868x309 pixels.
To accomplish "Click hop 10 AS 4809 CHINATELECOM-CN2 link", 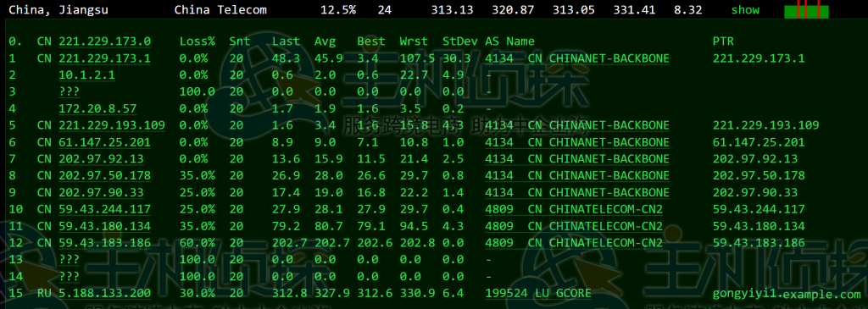I will click(x=574, y=209).
